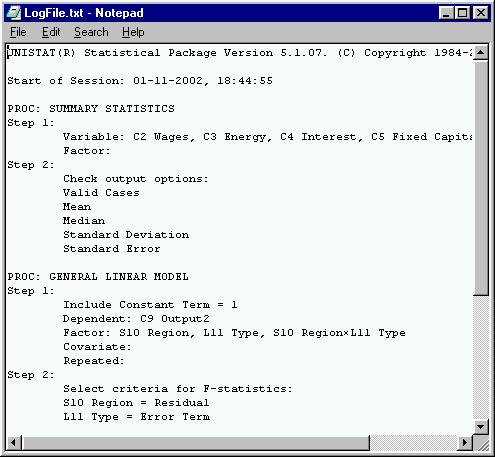Open the Help menu
Screen dimensions: 495x457
133,32
